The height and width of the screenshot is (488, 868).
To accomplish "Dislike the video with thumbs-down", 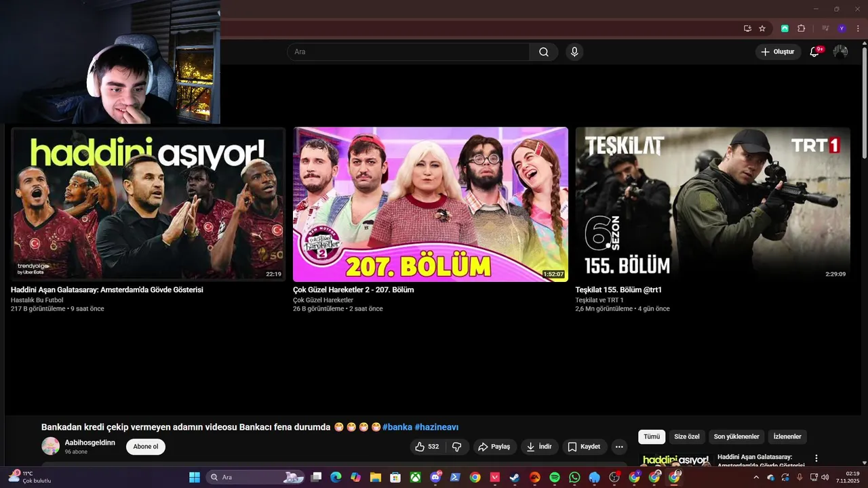I will (x=457, y=447).
